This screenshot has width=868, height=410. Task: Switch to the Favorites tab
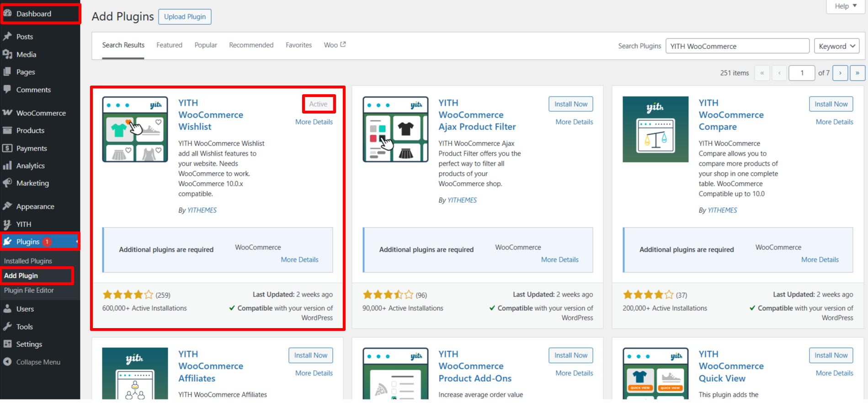299,45
